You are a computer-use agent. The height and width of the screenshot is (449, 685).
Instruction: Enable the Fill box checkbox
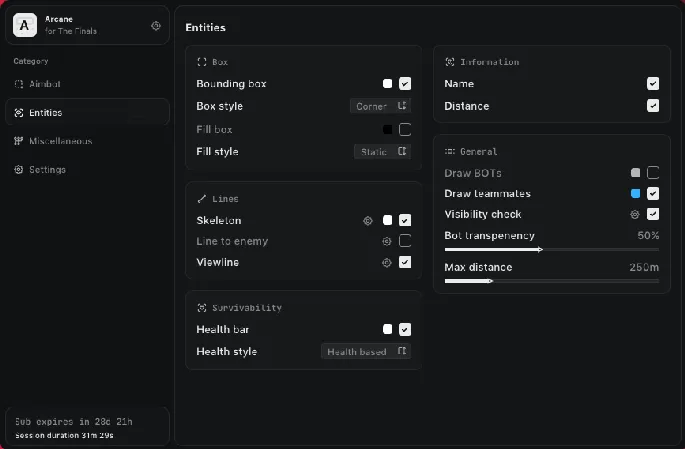pyautogui.click(x=405, y=129)
